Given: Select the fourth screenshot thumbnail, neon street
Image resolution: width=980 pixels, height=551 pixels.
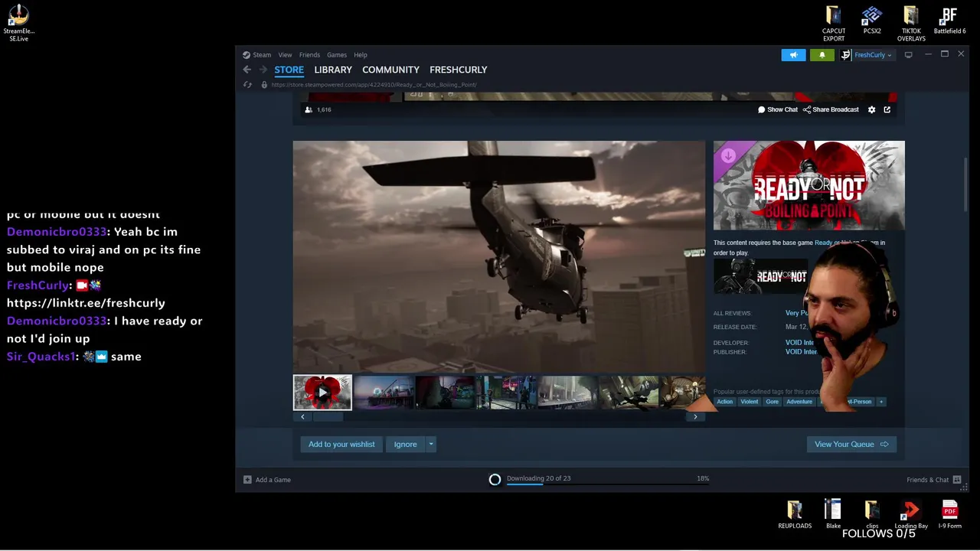Looking at the screenshot, I should click(x=506, y=393).
